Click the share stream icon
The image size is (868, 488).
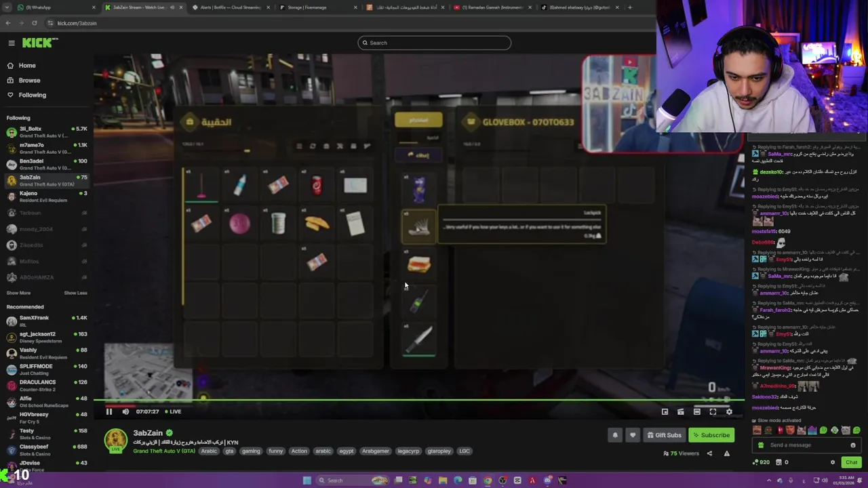(x=709, y=453)
